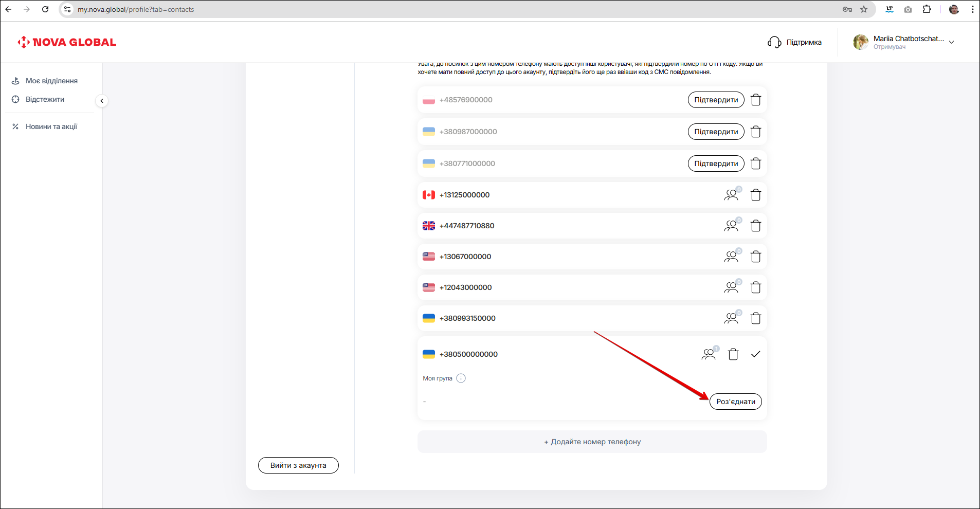Open group users icon for +13125000000
Viewport: 980px width, 509px height.
tap(731, 195)
